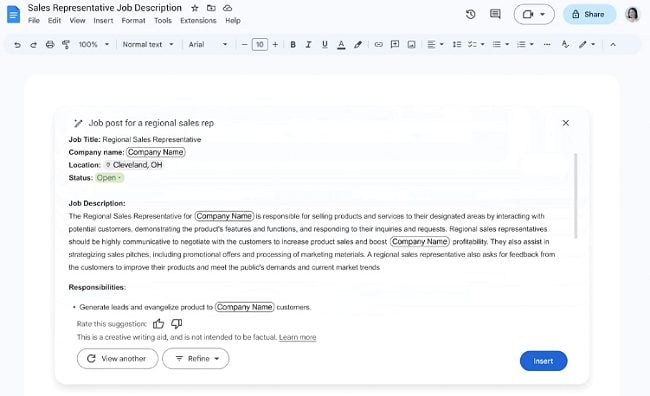Click the font size field
650x396 pixels.
[260, 44]
